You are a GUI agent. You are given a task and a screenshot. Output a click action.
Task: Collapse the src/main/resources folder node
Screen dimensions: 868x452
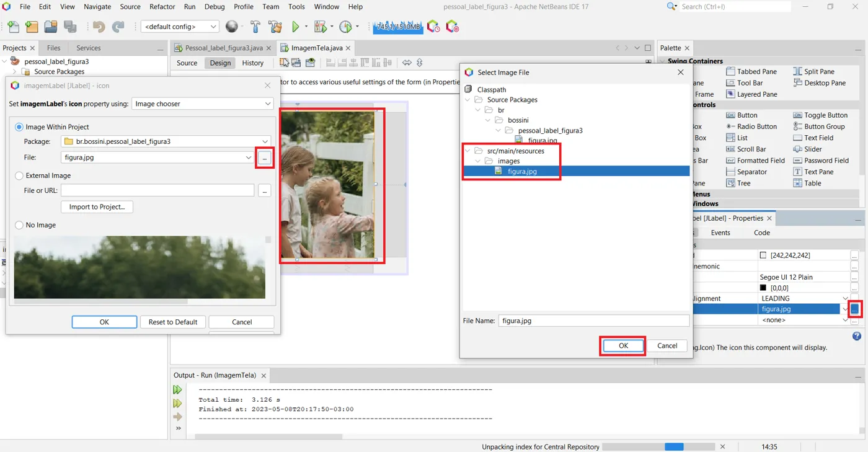[467, 151]
